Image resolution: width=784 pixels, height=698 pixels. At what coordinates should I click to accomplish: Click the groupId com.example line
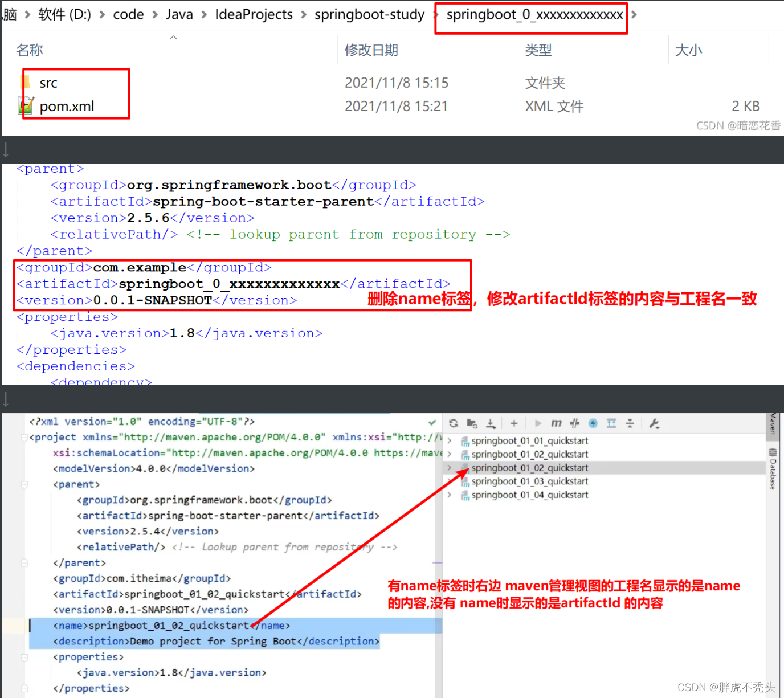[144, 267]
